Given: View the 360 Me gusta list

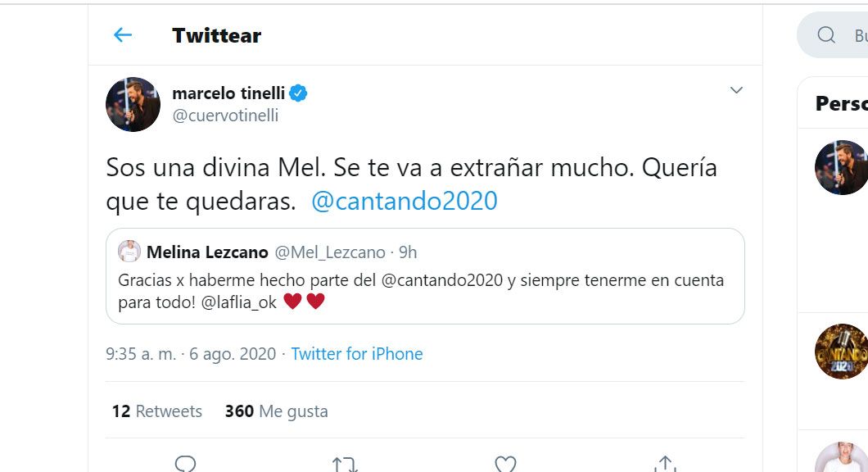Looking at the screenshot, I should click(277, 411).
